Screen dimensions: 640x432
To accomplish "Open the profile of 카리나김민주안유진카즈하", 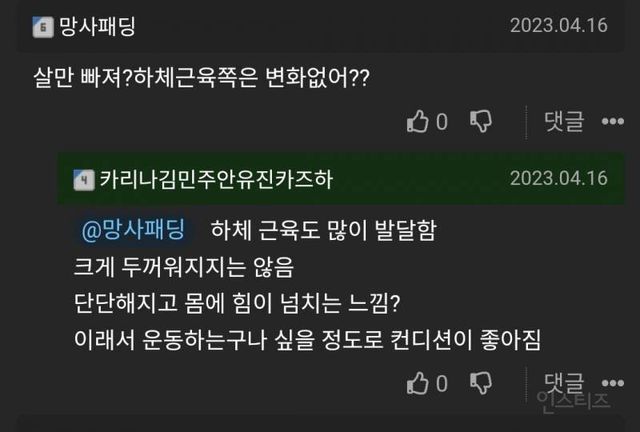I will (216, 179).
